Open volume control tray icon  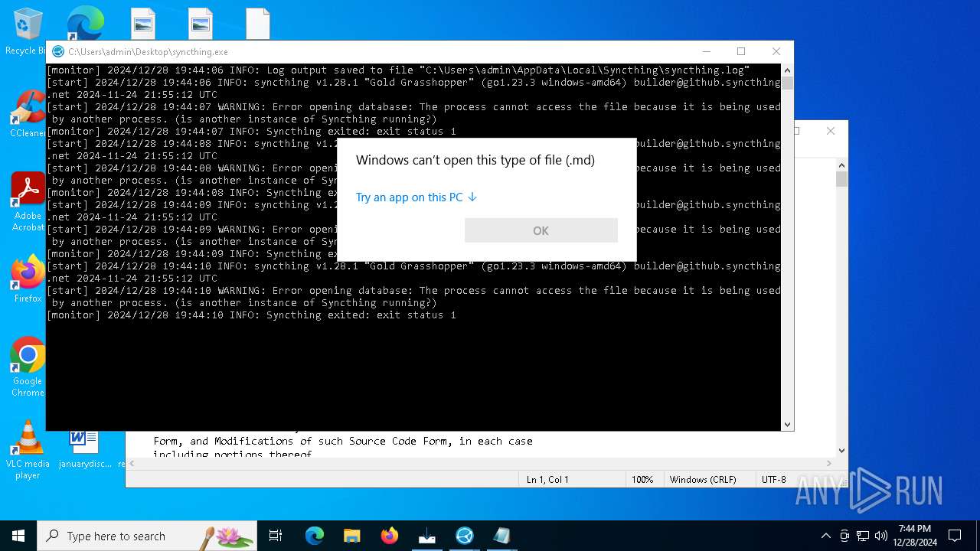[881, 536]
